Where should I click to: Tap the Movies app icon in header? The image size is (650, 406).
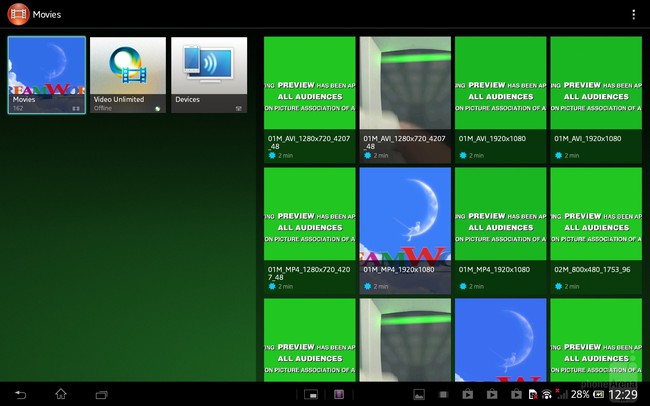tap(17, 14)
